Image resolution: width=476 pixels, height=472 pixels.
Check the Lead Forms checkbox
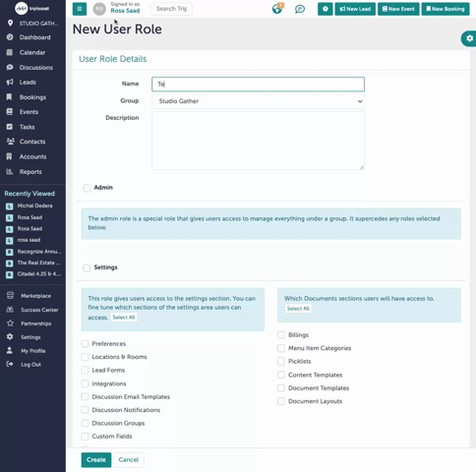click(x=85, y=370)
